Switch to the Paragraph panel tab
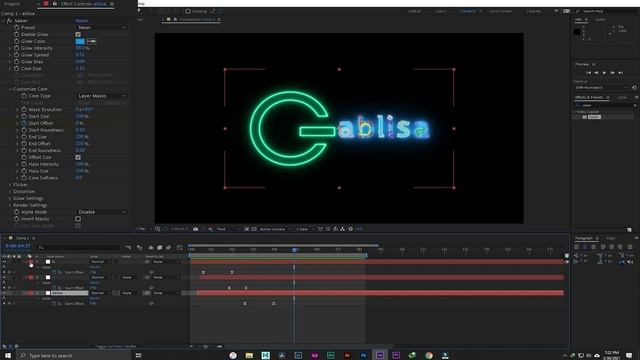This screenshot has height=360, width=640. click(584, 238)
